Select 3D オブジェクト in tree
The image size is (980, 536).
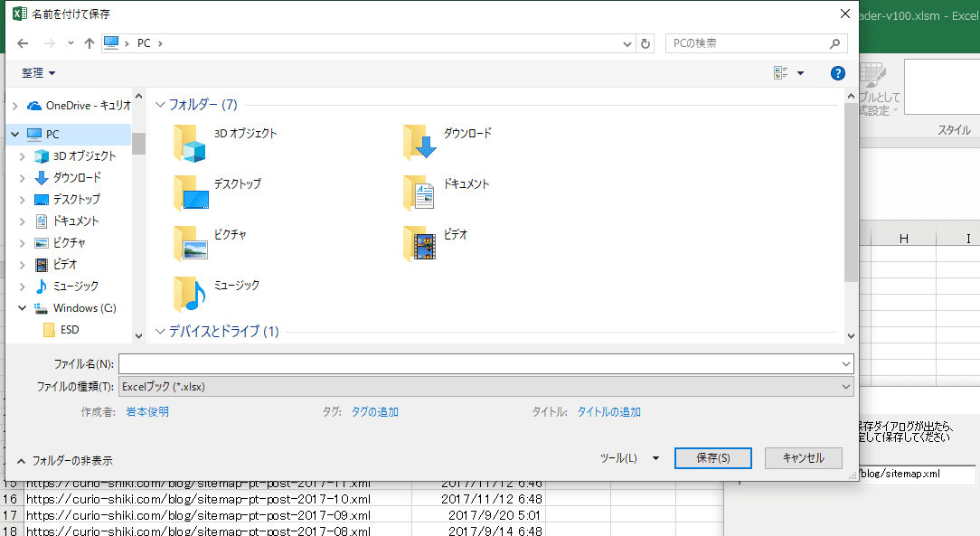75,156
